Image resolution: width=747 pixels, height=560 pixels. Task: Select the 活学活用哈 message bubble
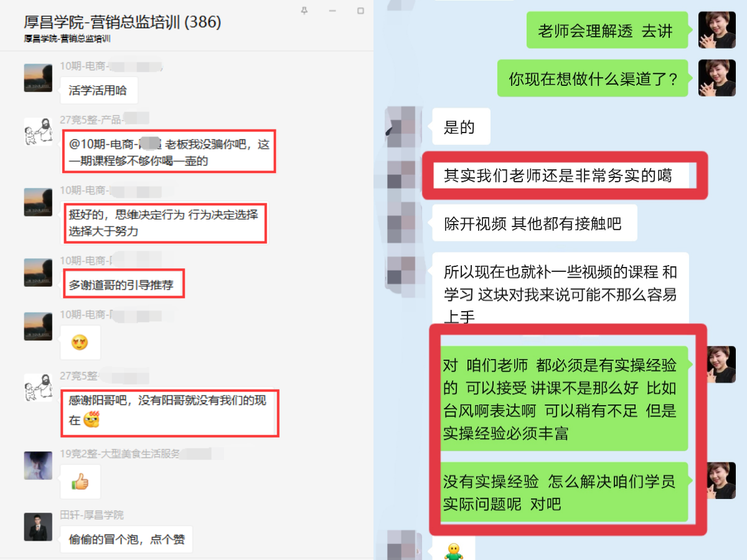(x=98, y=91)
